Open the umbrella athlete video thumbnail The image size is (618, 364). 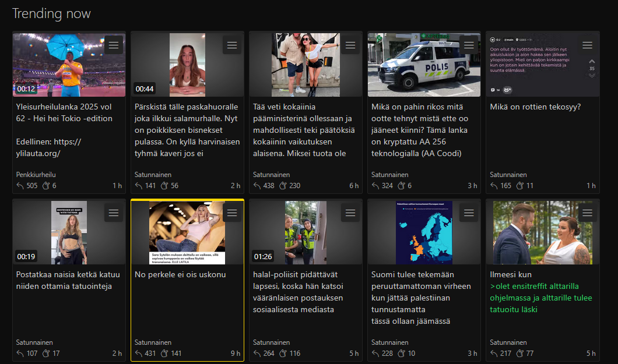point(69,65)
